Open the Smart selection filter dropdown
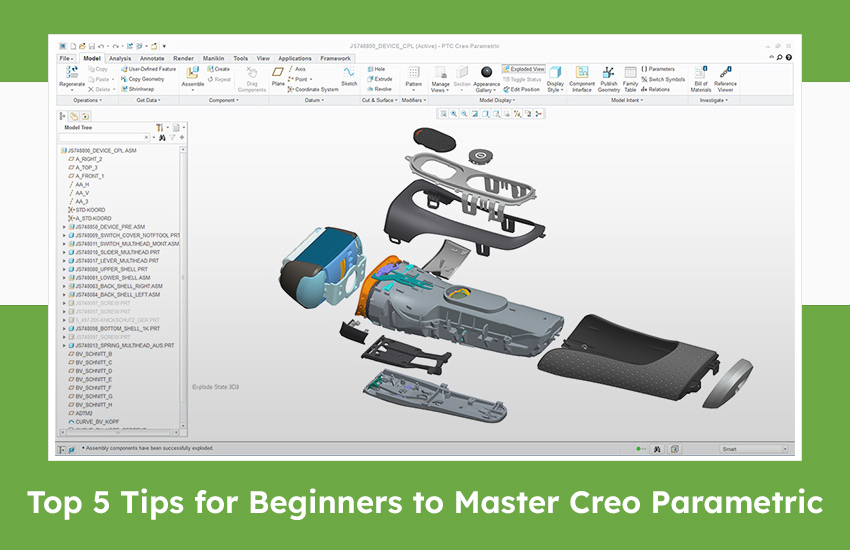Image resolution: width=850 pixels, height=550 pixels. [754, 449]
